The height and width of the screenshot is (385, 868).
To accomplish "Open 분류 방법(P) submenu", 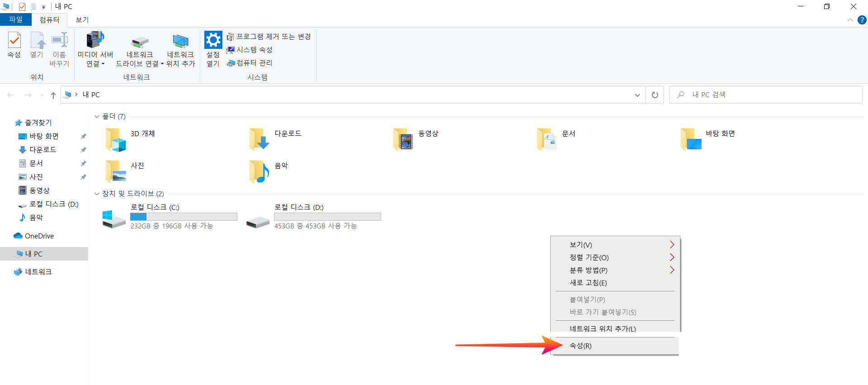I will [615, 270].
